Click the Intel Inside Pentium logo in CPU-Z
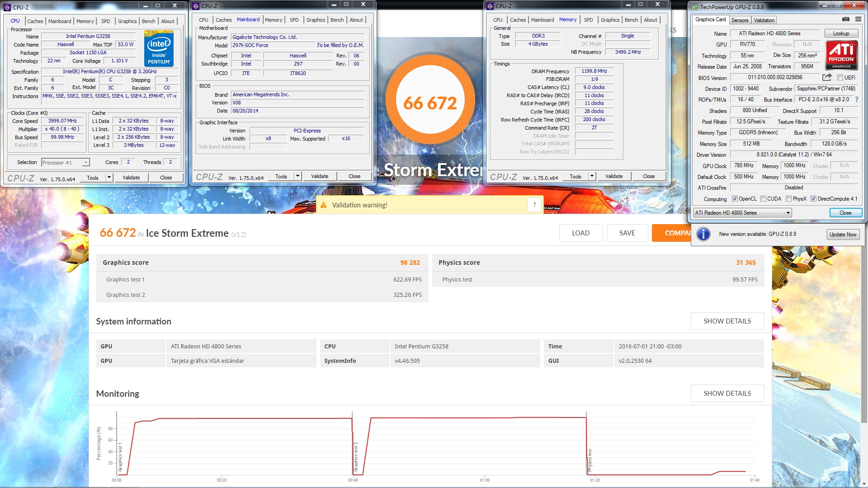Viewport: 868px width, 488px height. (x=159, y=48)
